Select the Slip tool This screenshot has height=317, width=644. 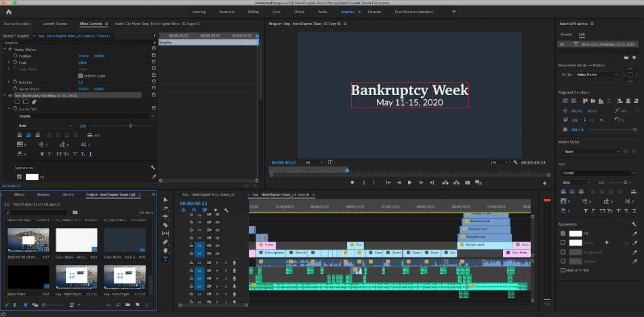tap(165, 233)
